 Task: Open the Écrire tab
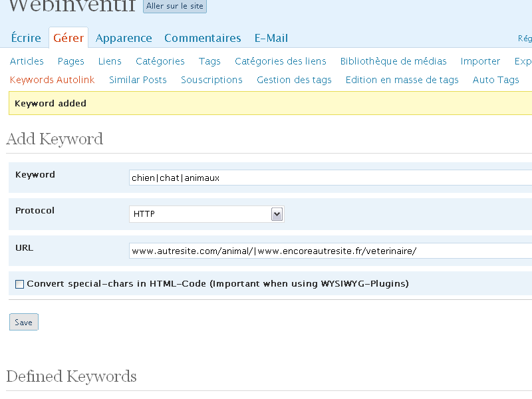26,38
